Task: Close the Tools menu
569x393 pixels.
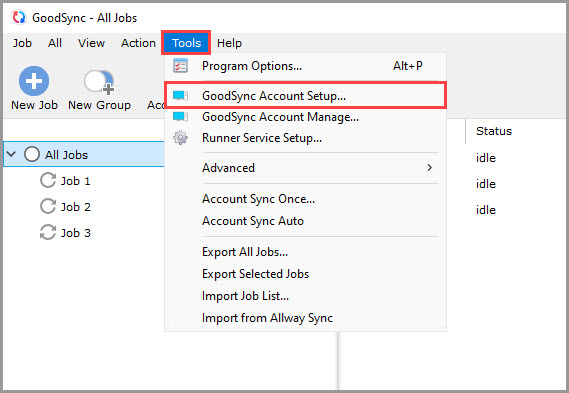Action: [x=186, y=43]
